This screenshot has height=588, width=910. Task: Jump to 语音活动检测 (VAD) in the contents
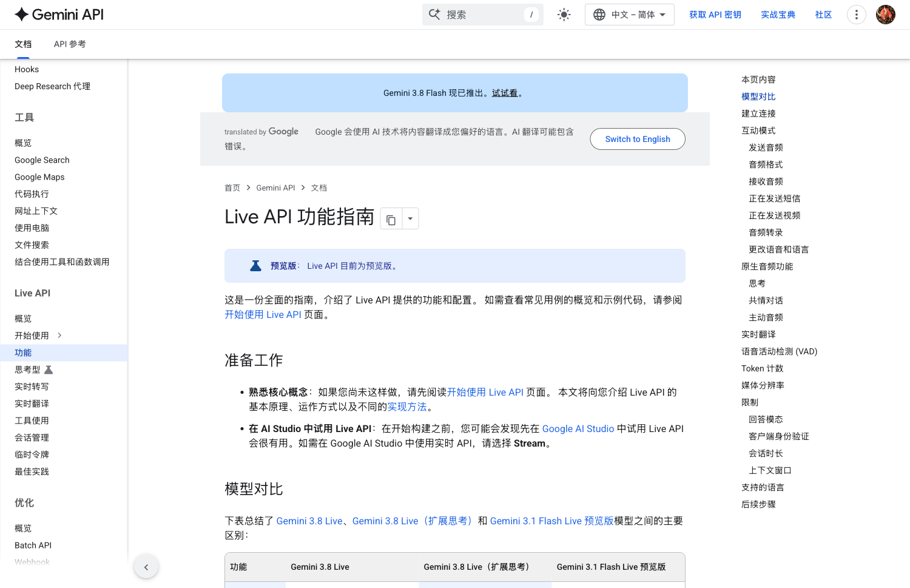[x=779, y=351]
